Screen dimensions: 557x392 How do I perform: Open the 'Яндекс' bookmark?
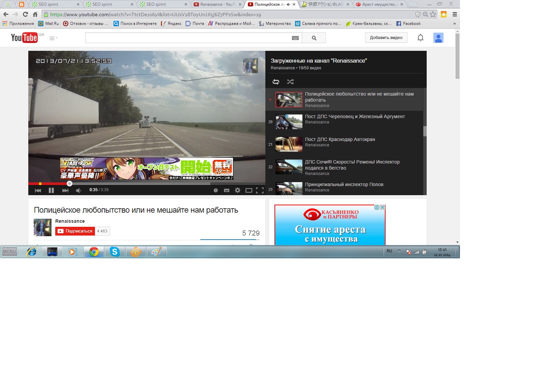coord(171,24)
